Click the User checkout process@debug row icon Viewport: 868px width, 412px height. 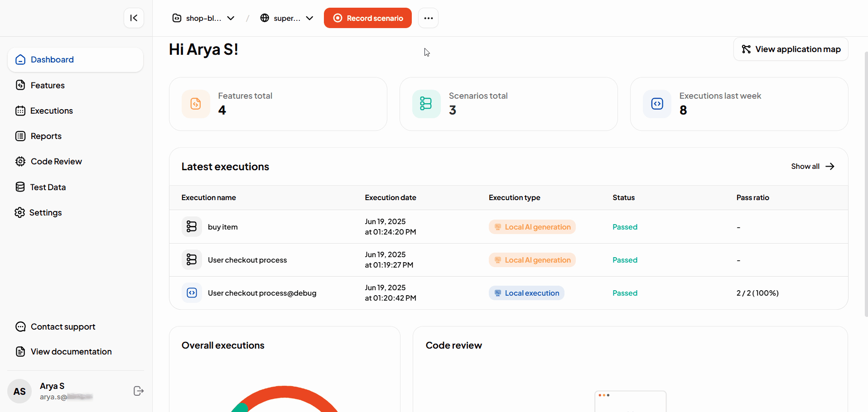tap(192, 293)
